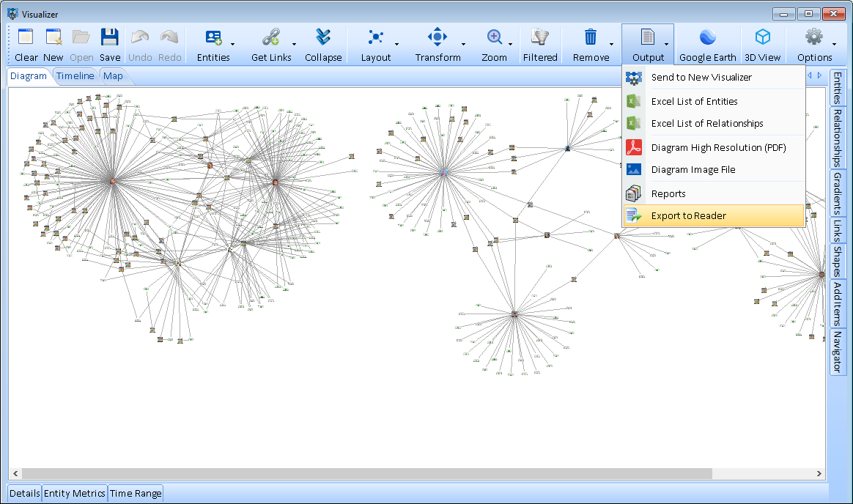
Task: Click the Transform arrows icon
Action: point(437,37)
